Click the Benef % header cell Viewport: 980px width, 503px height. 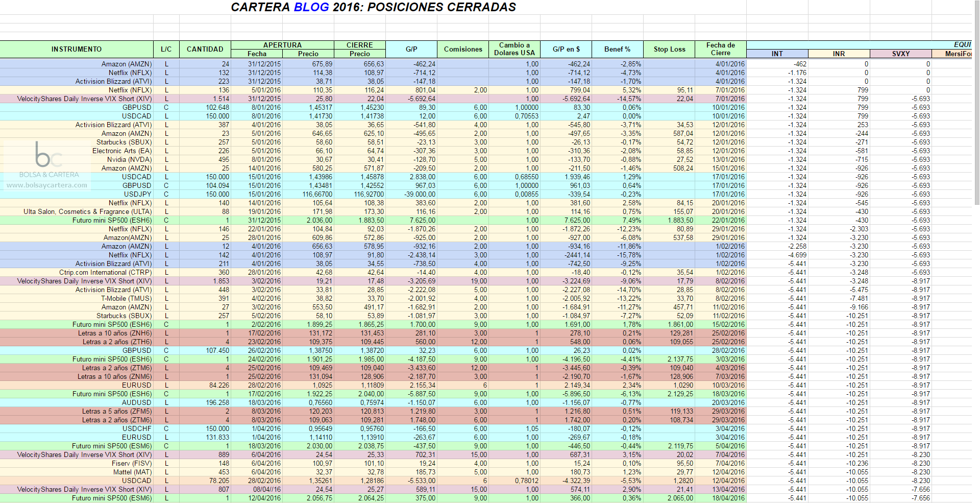tap(618, 49)
